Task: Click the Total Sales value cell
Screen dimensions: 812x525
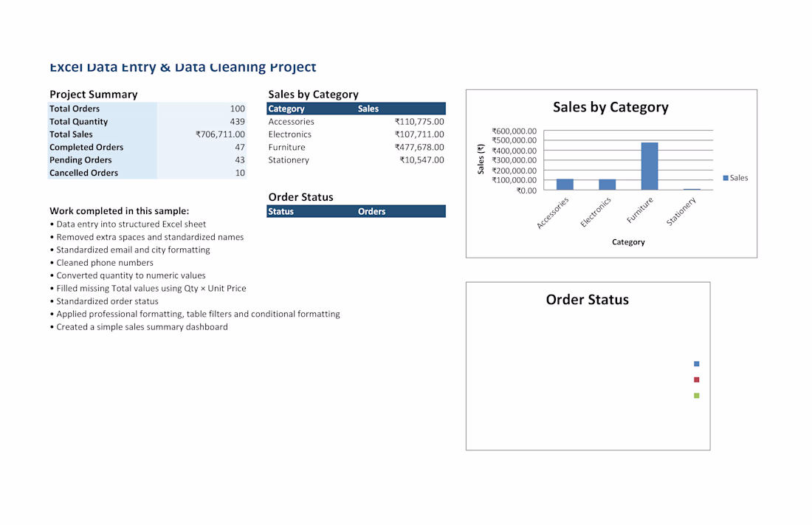Action: coord(202,134)
